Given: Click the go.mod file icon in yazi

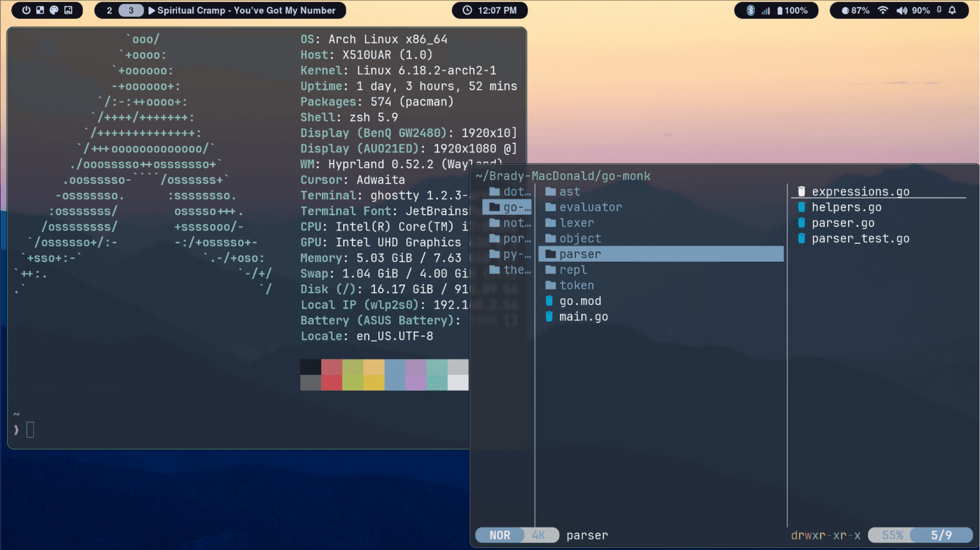Looking at the screenshot, I should point(549,301).
